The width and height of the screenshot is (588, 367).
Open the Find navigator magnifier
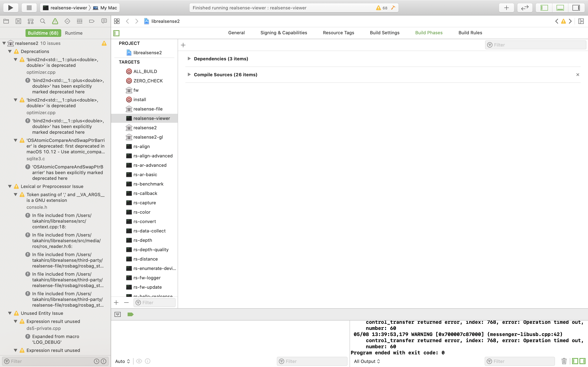(x=42, y=21)
